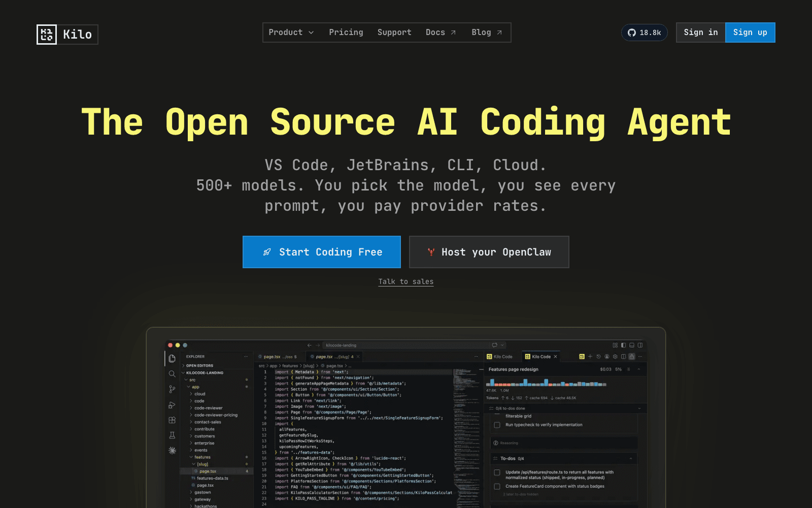
Task: Click the plus icon in the Kilo Code toolbar
Action: pos(590,357)
